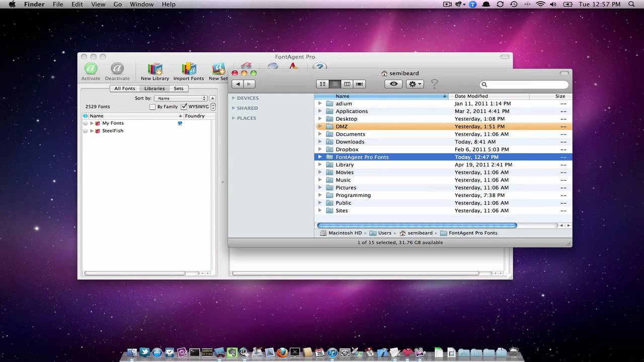Screen dimensions: 644x362
Task: Open Twitter app from the Dock
Action: click(x=144, y=352)
